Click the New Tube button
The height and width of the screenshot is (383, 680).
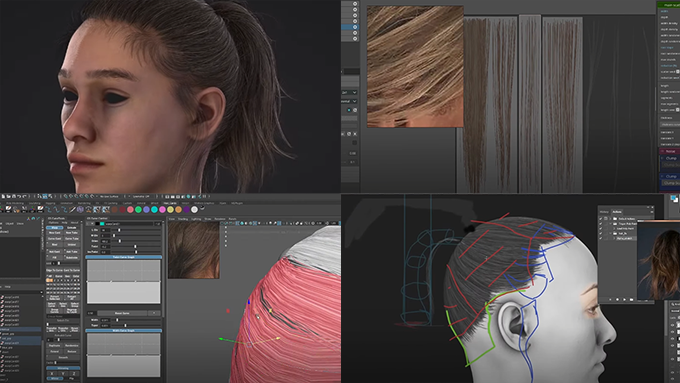72,232
